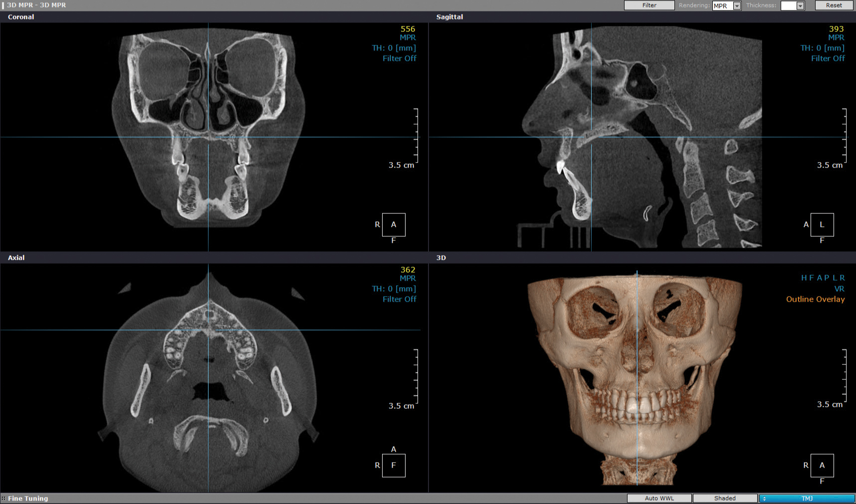Expand the Fine Tuning panel grip
This screenshot has width=856, height=504.
point(3,498)
